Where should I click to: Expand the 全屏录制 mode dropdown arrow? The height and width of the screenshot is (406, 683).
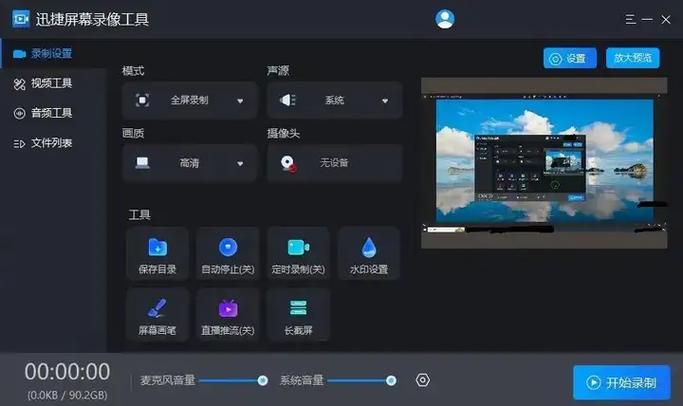(240, 101)
